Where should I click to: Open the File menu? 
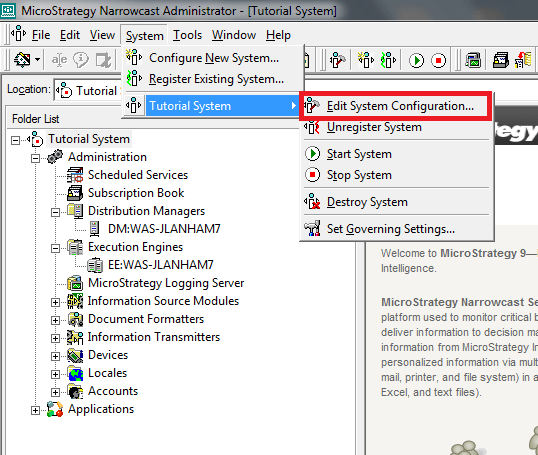(x=41, y=35)
